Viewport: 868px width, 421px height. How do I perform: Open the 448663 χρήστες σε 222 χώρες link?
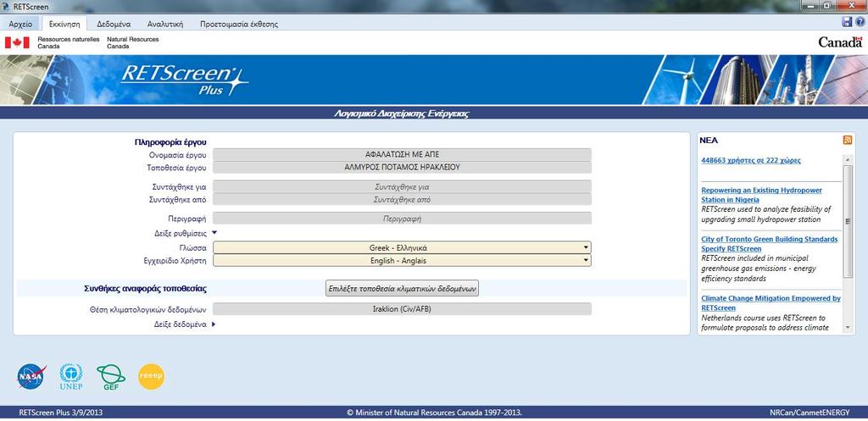pos(751,160)
